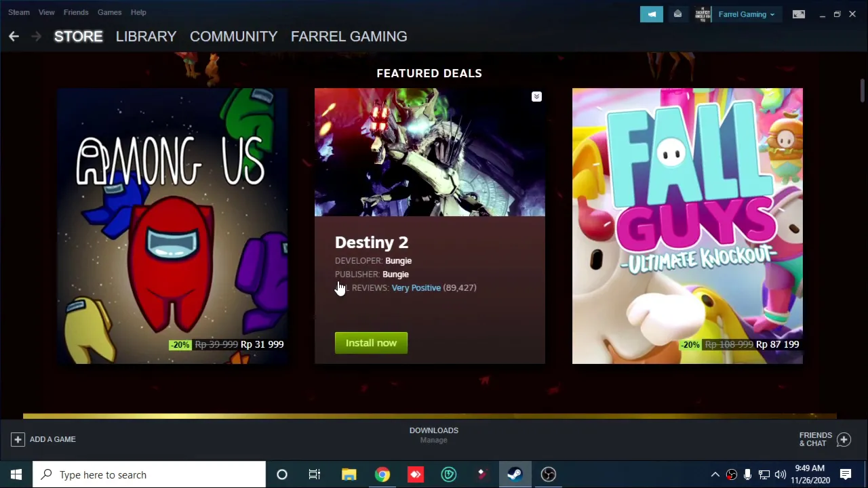
Task: Click the Type here to search box
Action: [149, 474]
